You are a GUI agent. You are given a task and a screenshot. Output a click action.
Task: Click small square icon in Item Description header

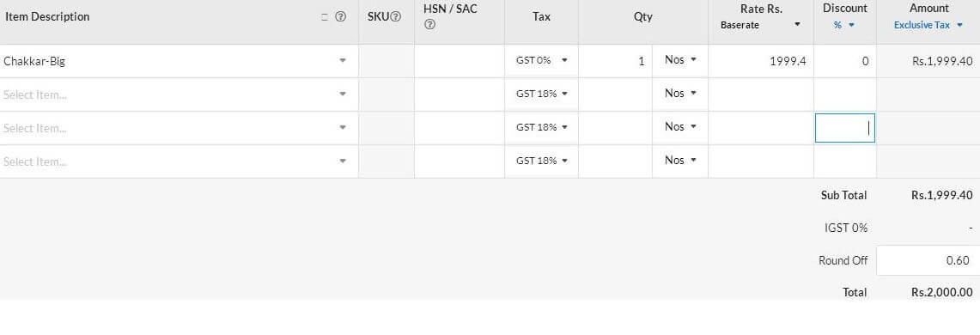click(x=325, y=17)
